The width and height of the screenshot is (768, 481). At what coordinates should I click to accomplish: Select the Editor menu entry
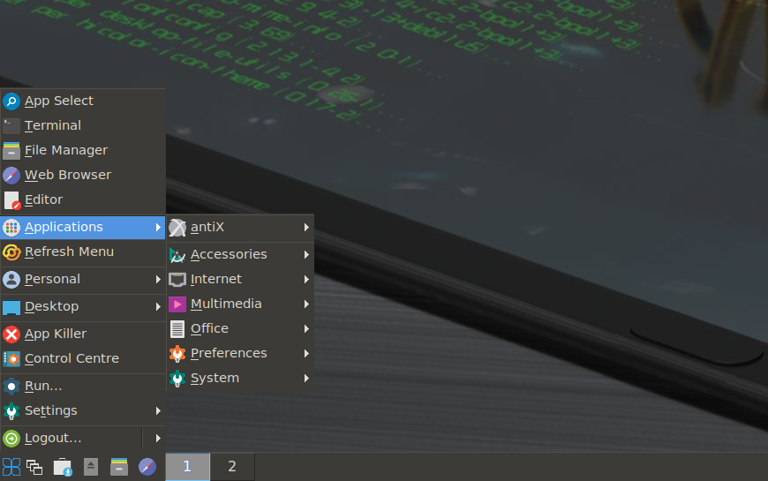click(x=83, y=200)
